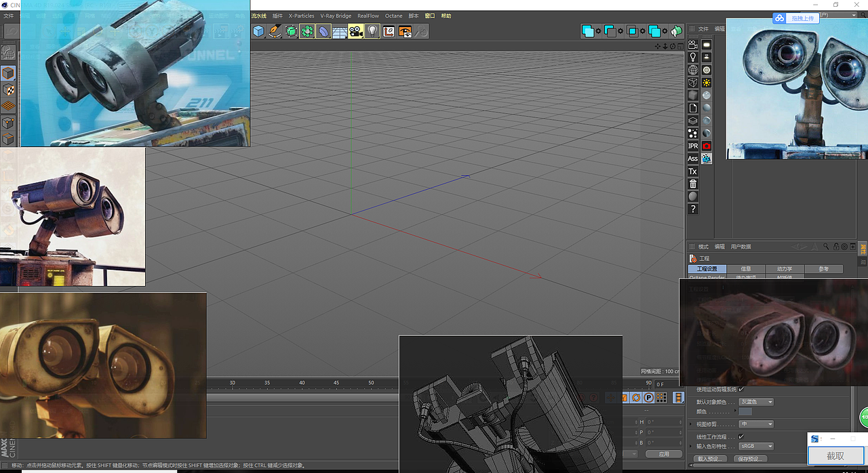
Task: Select the Cube primitive tool
Action: pos(258,32)
